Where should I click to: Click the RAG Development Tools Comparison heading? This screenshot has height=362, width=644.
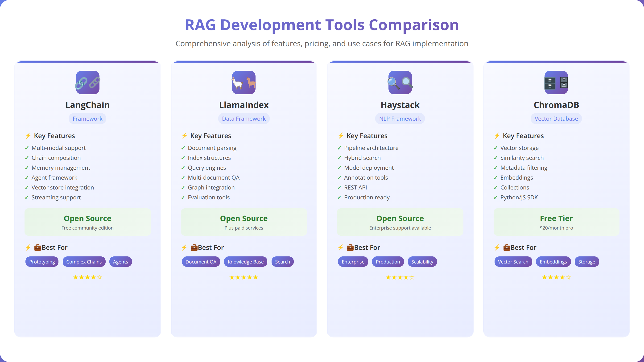(x=322, y=25)
